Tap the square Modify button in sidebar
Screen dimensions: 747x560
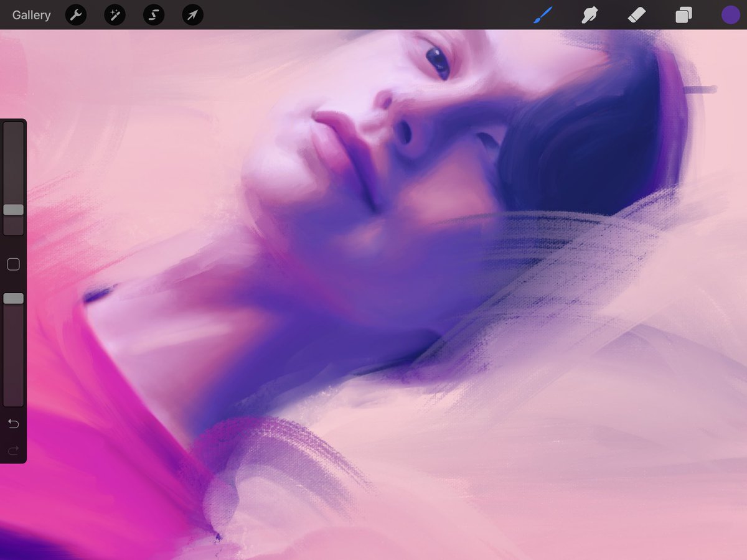tap(13, 264)
